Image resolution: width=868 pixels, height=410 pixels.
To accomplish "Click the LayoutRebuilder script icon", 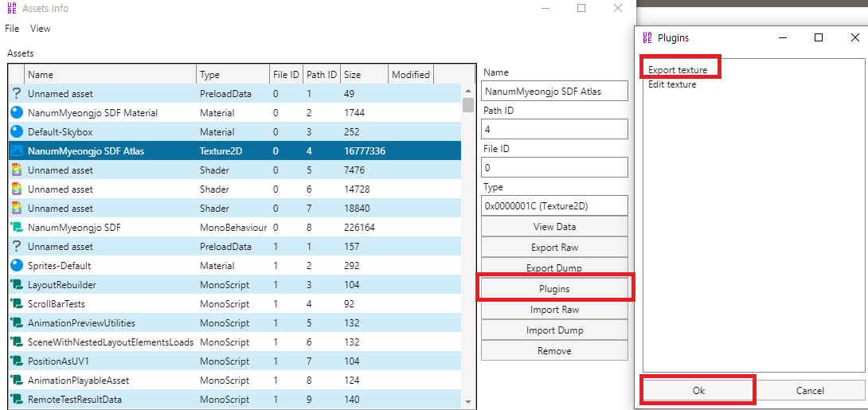I will tap(17, 285).
